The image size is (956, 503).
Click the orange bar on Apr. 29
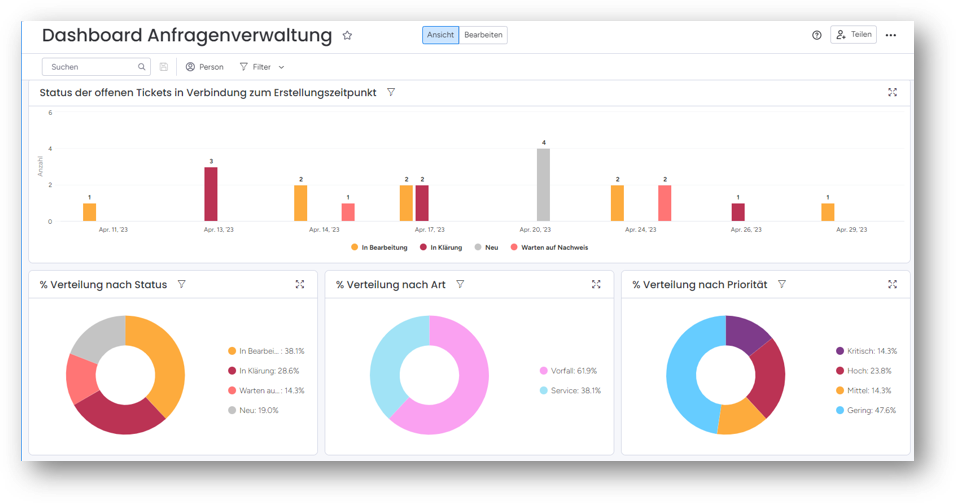coord(827,212)
